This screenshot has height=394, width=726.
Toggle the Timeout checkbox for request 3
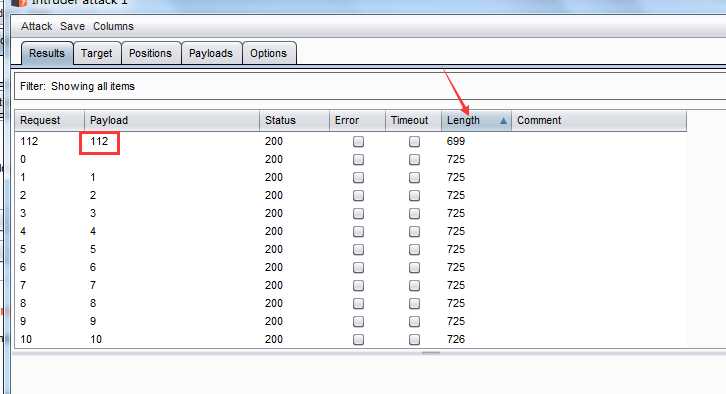point(414,213)
